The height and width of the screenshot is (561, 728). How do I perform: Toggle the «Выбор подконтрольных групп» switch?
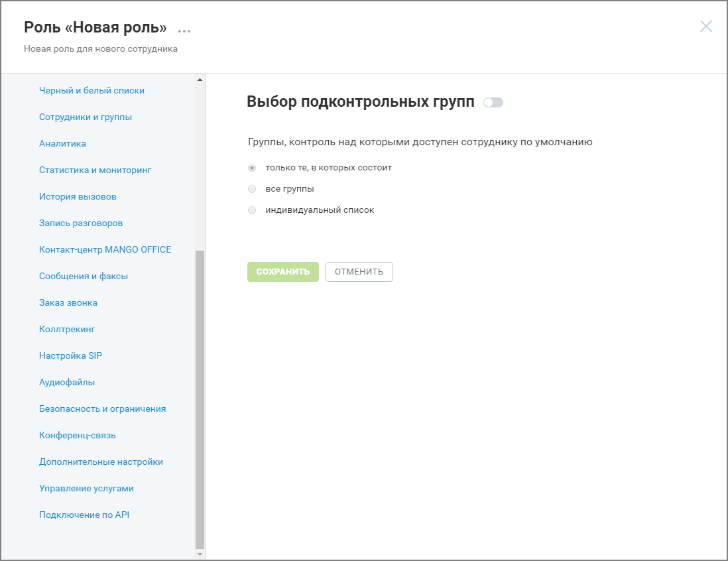493,102
